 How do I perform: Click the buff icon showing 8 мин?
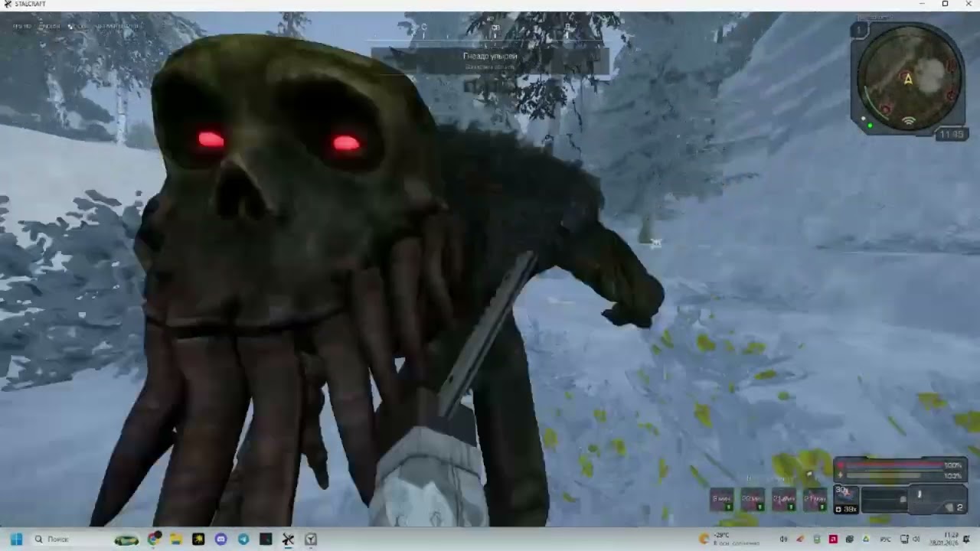click(x=722, y=499)
